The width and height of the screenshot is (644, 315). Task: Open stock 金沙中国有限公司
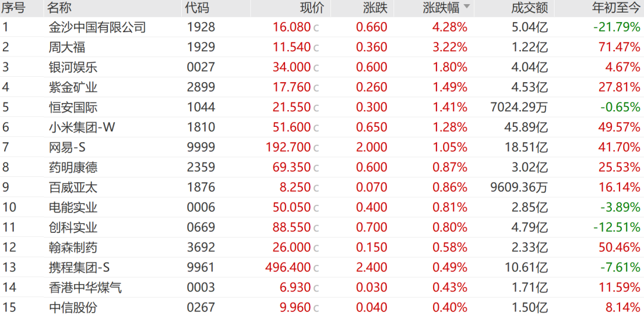point(97,27)
